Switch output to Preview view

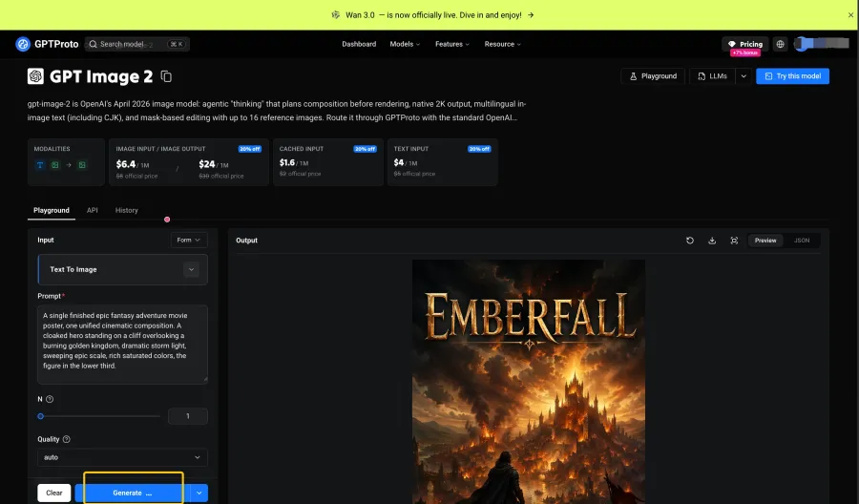click(765, 241)
